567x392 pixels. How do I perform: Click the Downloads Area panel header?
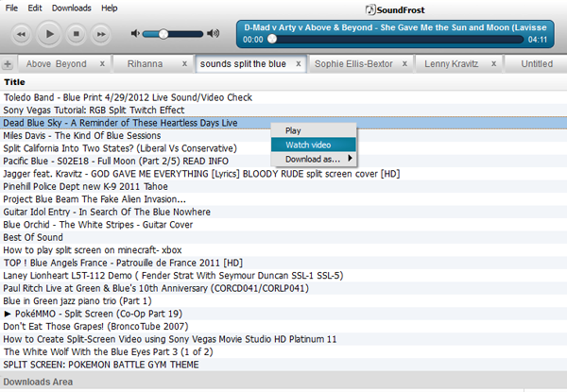click(283, 382)
